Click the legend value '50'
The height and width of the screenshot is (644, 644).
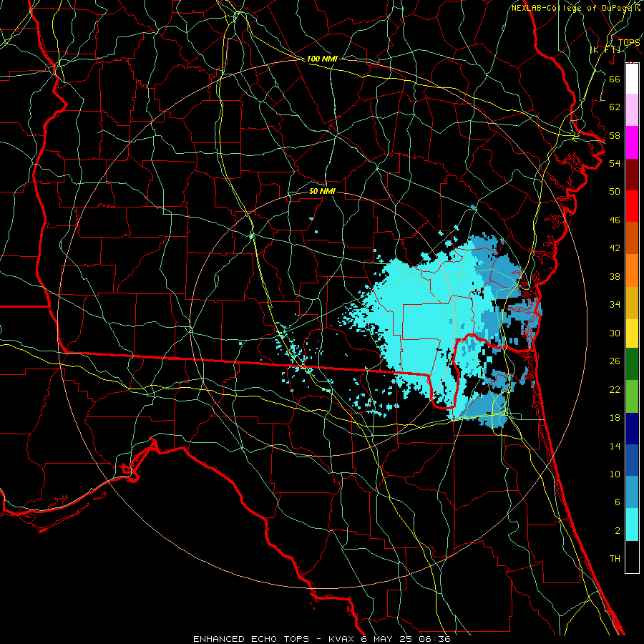[x=615, y=192]
